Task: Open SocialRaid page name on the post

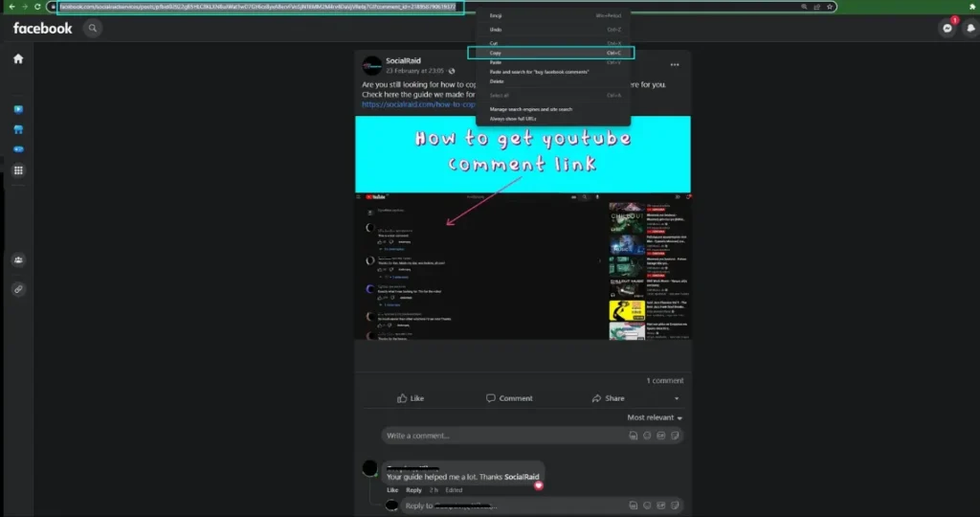Action: click(x=403, y=60)
